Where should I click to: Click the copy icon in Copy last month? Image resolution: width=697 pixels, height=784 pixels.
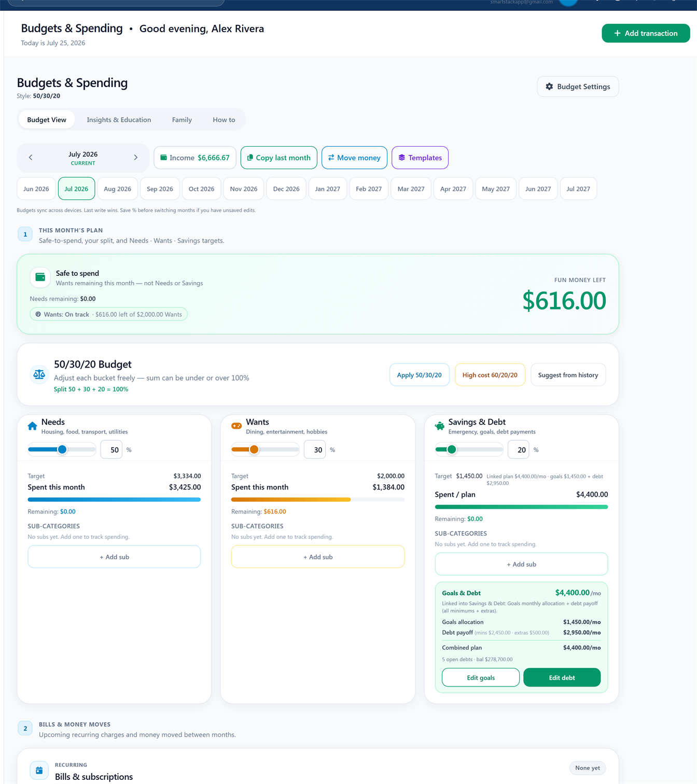click(250, 158)
